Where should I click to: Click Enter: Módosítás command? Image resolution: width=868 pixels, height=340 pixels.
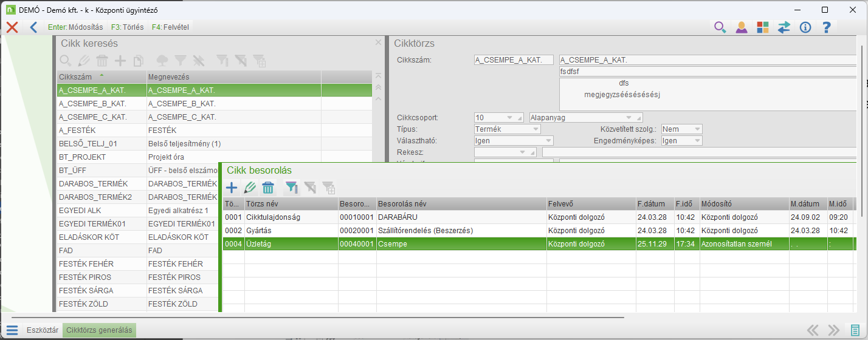click(75, 27)
